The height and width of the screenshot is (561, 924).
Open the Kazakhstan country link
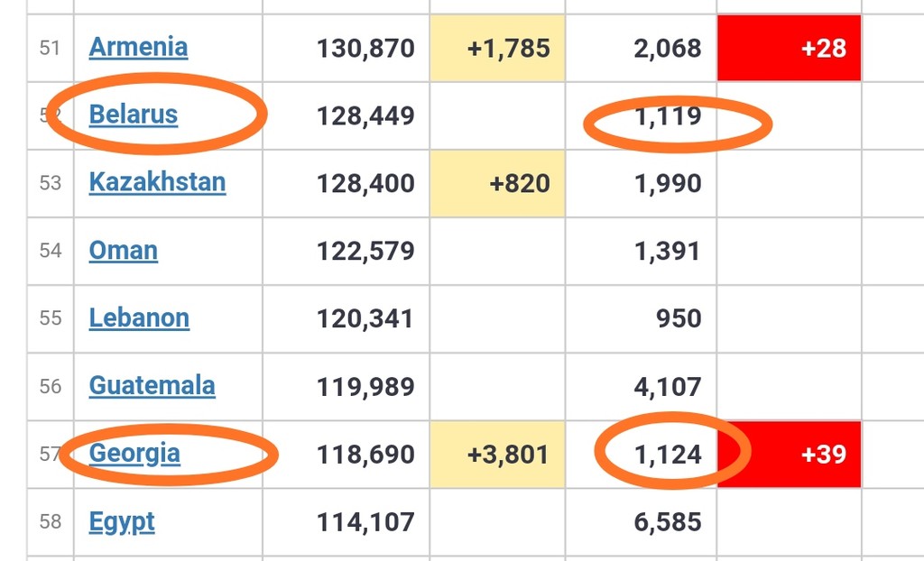click(157, 183)
